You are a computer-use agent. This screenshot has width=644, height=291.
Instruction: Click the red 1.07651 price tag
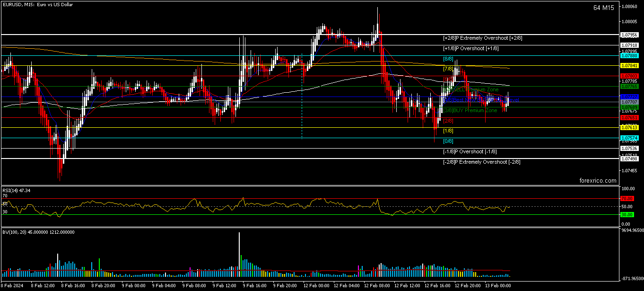coord(630,117)
